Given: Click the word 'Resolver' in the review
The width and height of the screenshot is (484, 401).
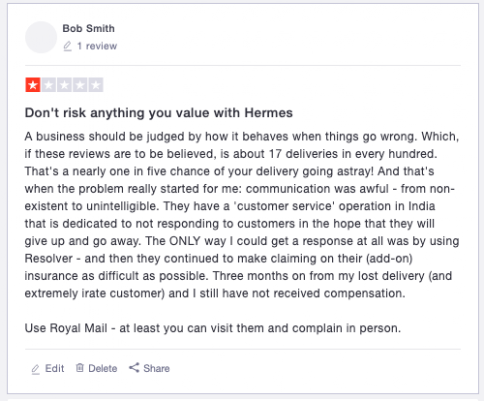Looking at the screenshot, I should 49,258.
